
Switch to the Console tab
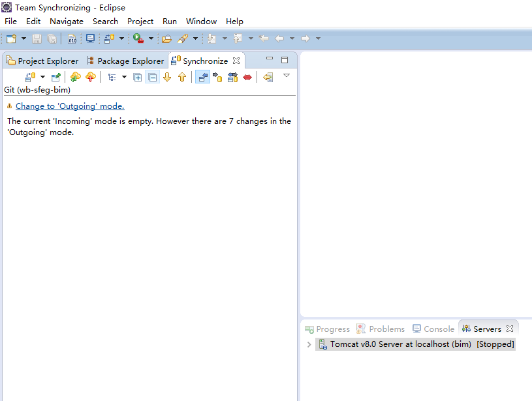(433, 329)
